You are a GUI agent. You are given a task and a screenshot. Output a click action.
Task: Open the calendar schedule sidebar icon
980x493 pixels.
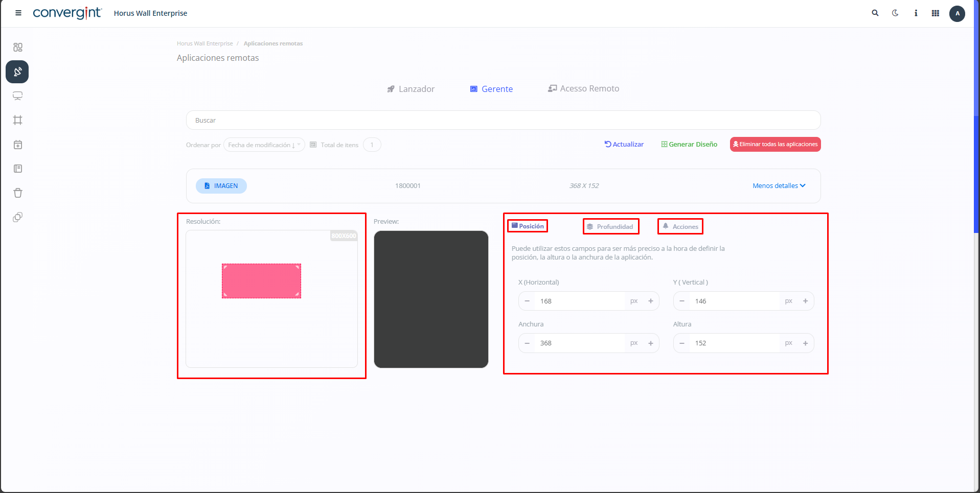18,145
